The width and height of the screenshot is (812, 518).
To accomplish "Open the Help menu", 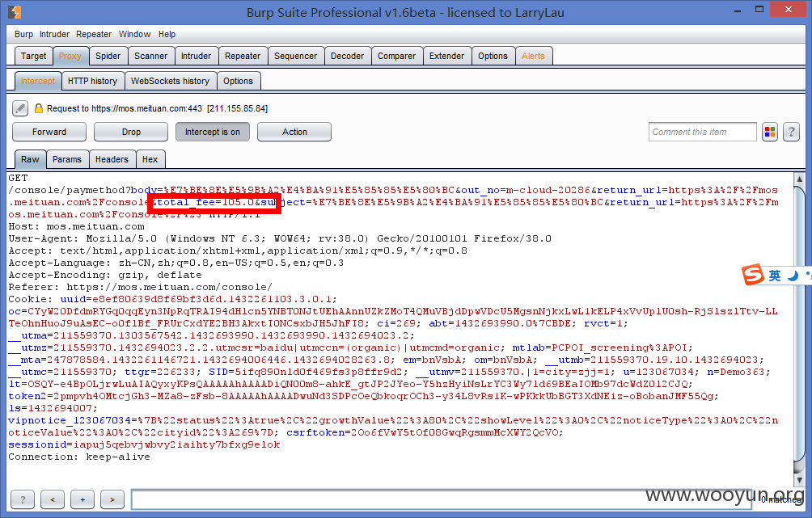I will pyautogui.click(x=167, y=34).
